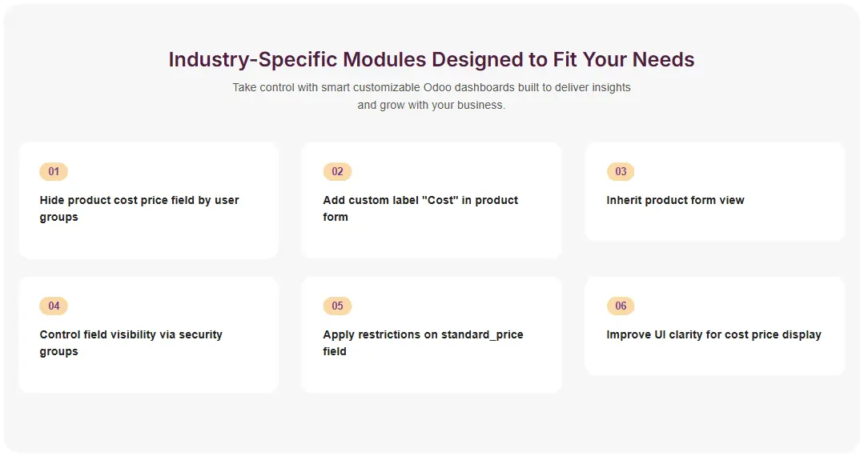The width and height of the screenshot is (868, 460).
Task: Open "Control field visibility via security groups"
Action: click(x=131, y=342)
